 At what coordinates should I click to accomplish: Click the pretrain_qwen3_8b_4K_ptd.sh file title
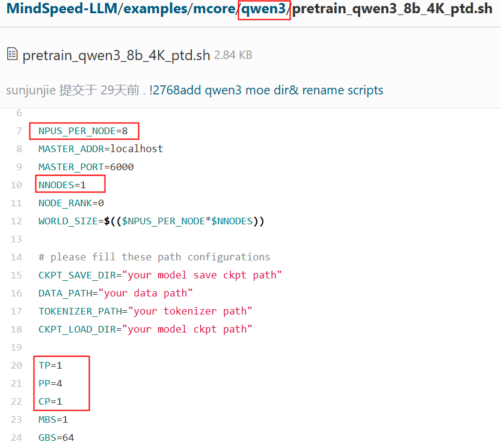pyautogui.click(x=116, y=55)
